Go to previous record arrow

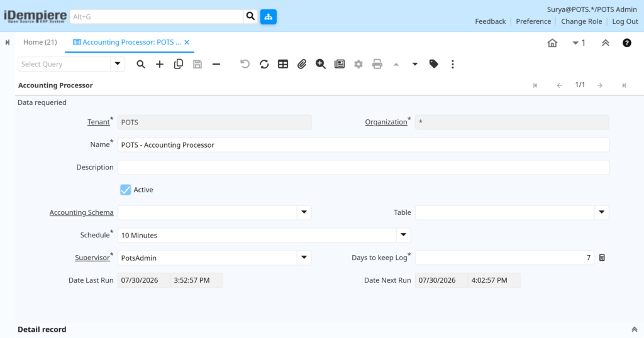point(559,85)
